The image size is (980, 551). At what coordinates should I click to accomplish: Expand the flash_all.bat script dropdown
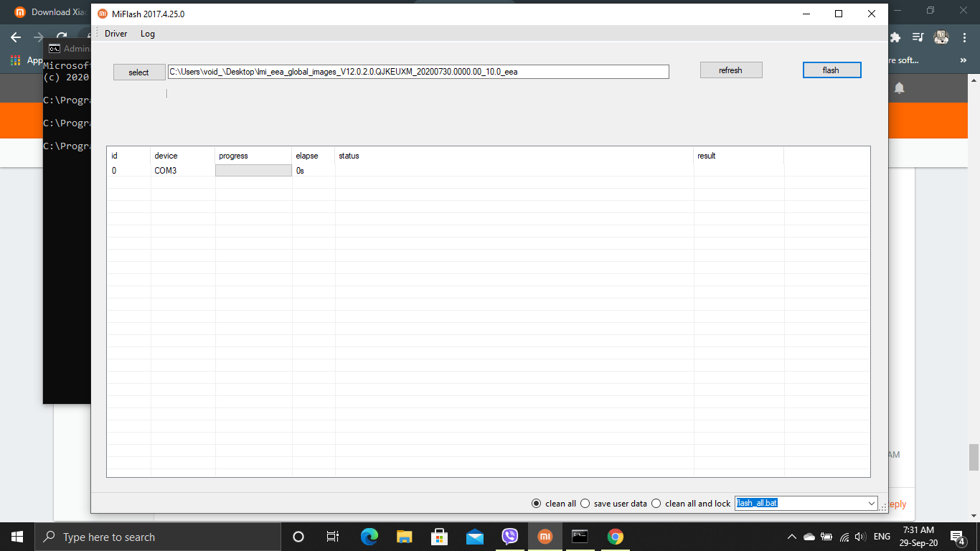point(872,504)
